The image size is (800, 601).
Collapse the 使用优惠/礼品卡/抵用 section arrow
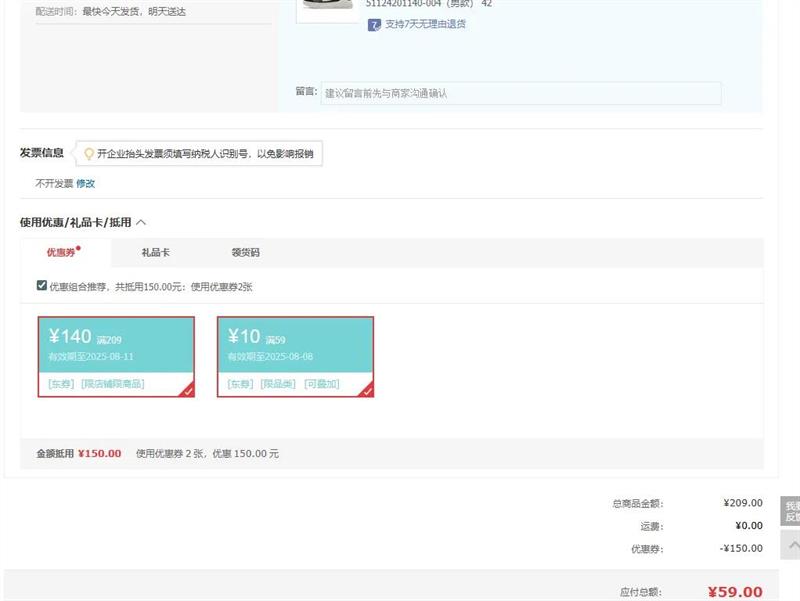click(141, 222)
